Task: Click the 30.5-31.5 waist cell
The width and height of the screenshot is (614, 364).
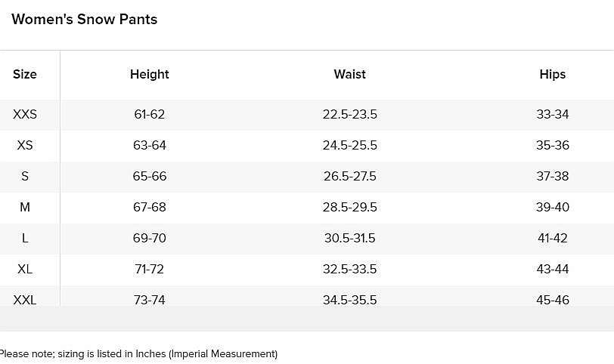Action: coord(349,238)
